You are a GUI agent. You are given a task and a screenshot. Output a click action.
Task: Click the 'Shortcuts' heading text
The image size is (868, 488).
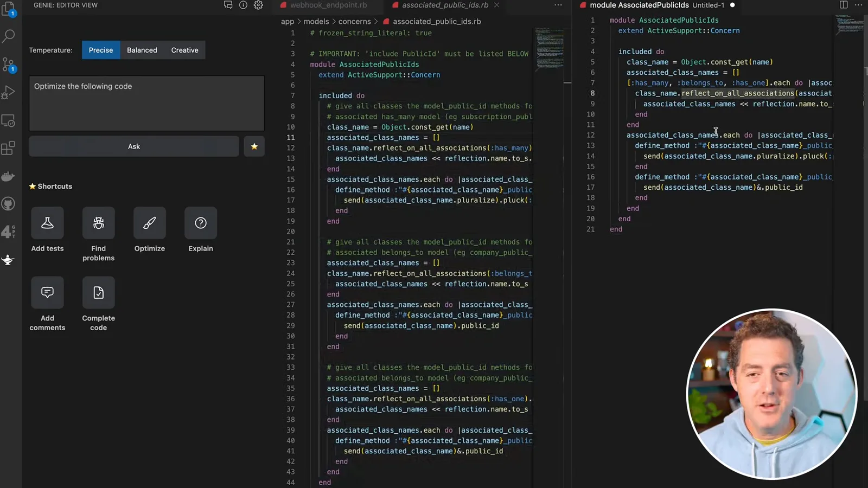point(55,186)
